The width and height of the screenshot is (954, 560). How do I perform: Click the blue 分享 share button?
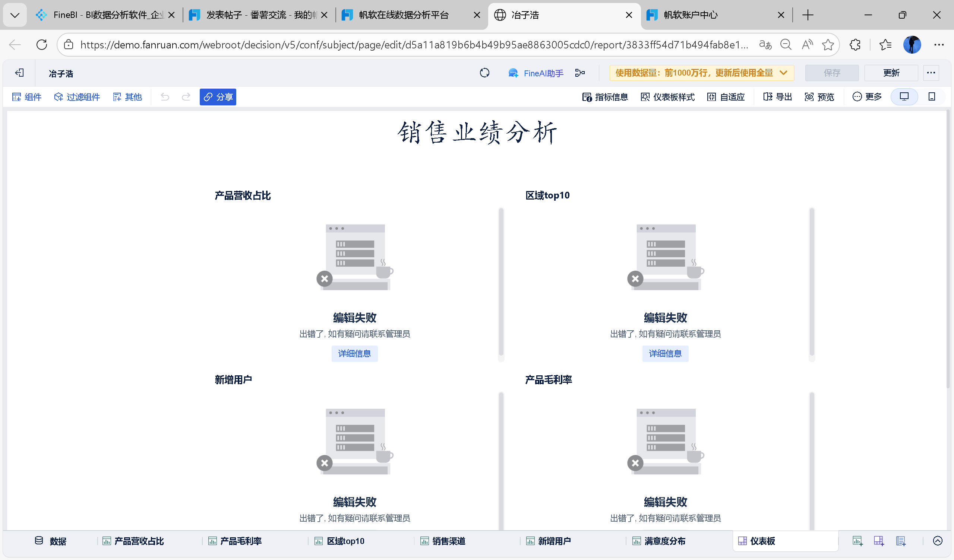[218, 97]
